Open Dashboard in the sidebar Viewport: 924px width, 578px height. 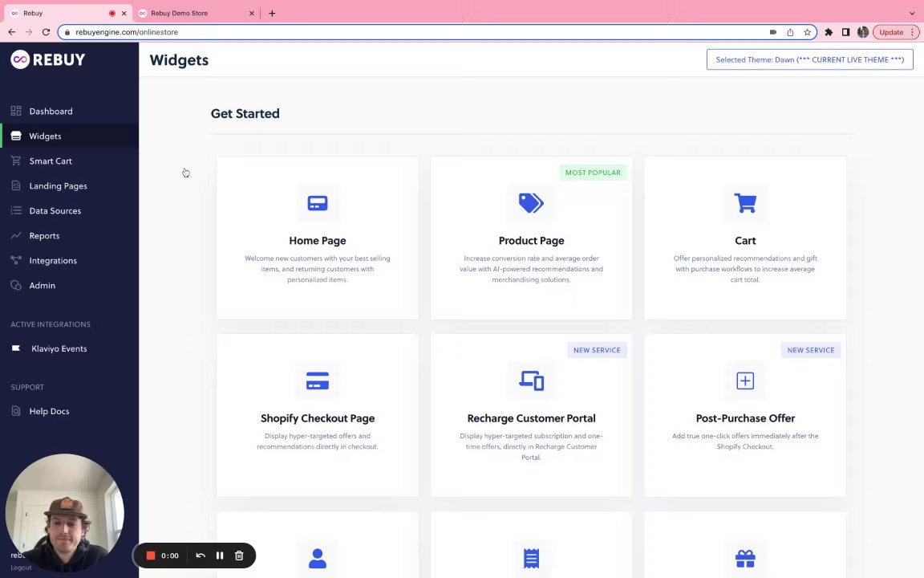click(51, 111)
